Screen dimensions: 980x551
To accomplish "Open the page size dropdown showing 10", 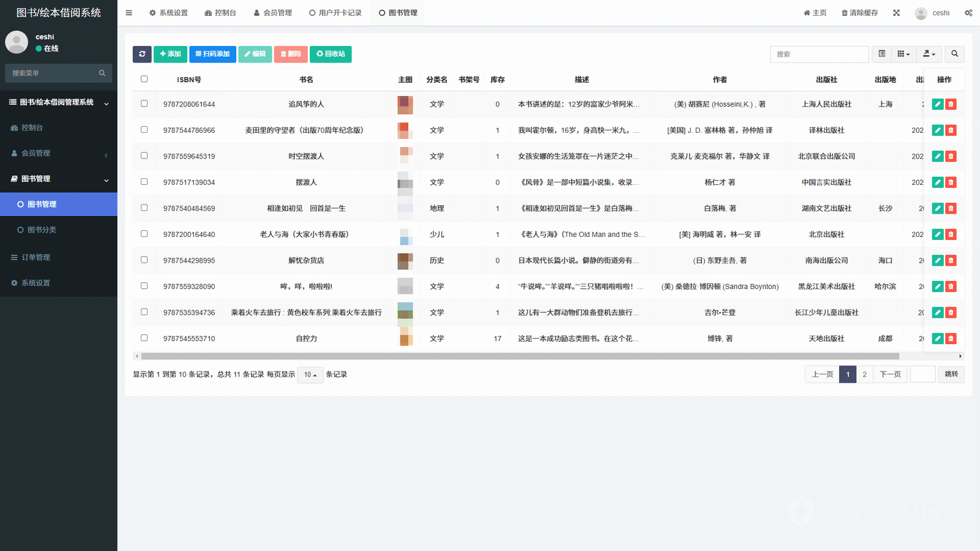I will point(310,375).
